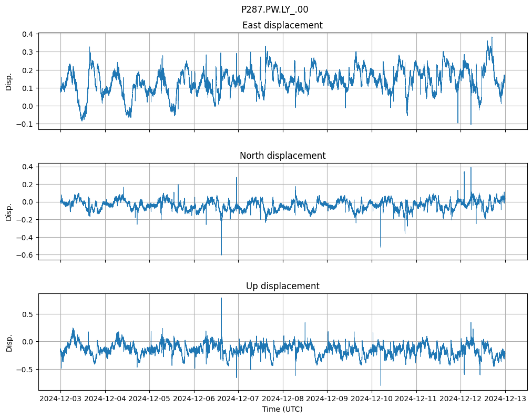532x418 pixels.
Task: Click the deepest negative spike in North plot
Action: click(x=221, y=254)
